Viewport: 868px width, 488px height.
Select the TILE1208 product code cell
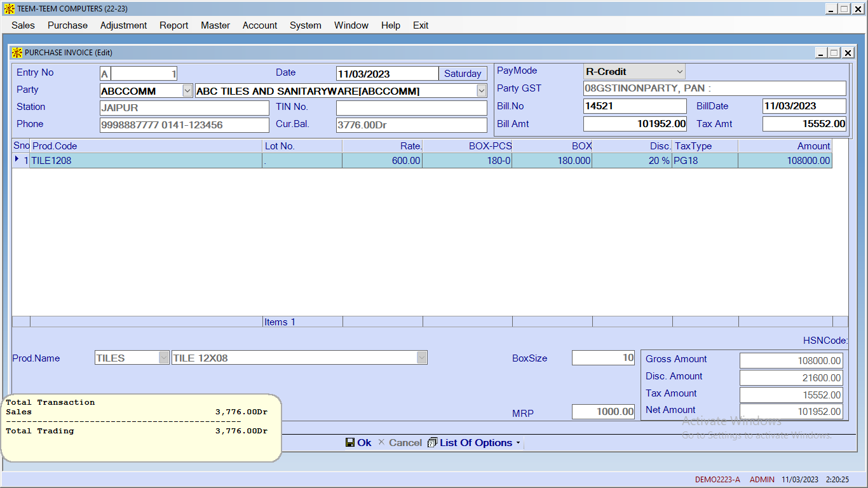click(x=146, y=161)
